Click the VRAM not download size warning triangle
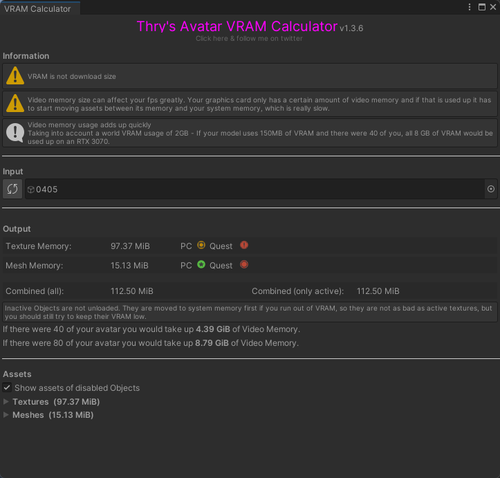Screen dimensions: 500x478 (15, 76)
